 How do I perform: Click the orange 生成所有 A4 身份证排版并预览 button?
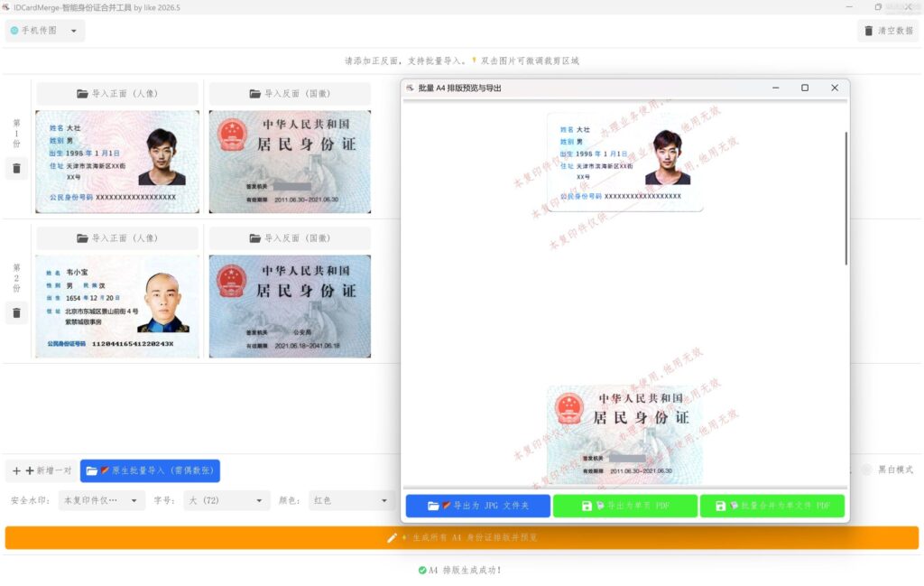coord(462,537)
